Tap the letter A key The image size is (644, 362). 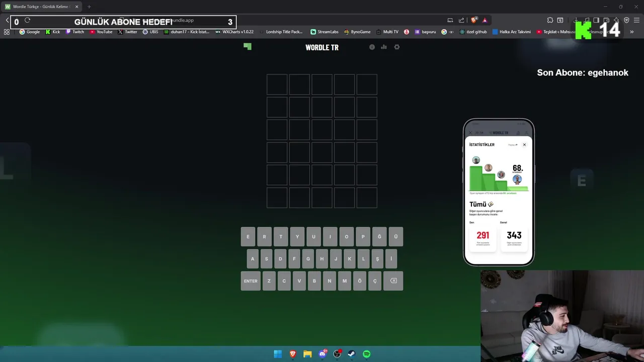point(253,259)
